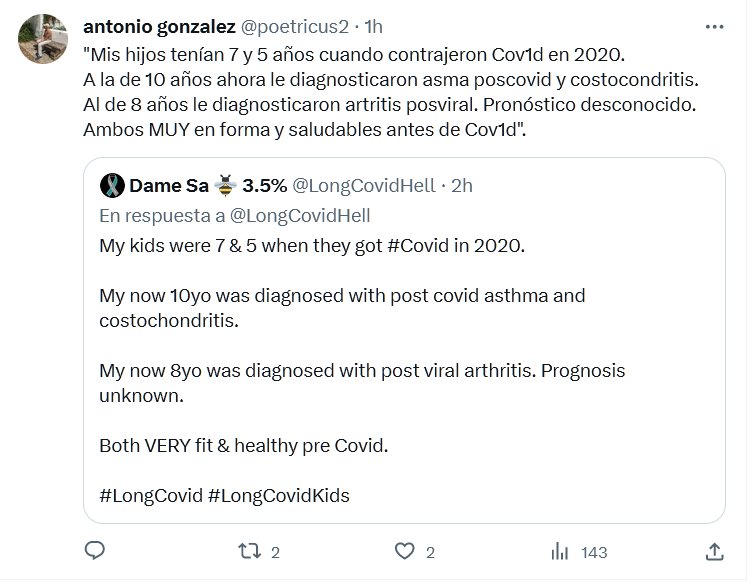Open the view analytics bar chart icon
The height and width of the screenshot is (582, 756).
561,551
